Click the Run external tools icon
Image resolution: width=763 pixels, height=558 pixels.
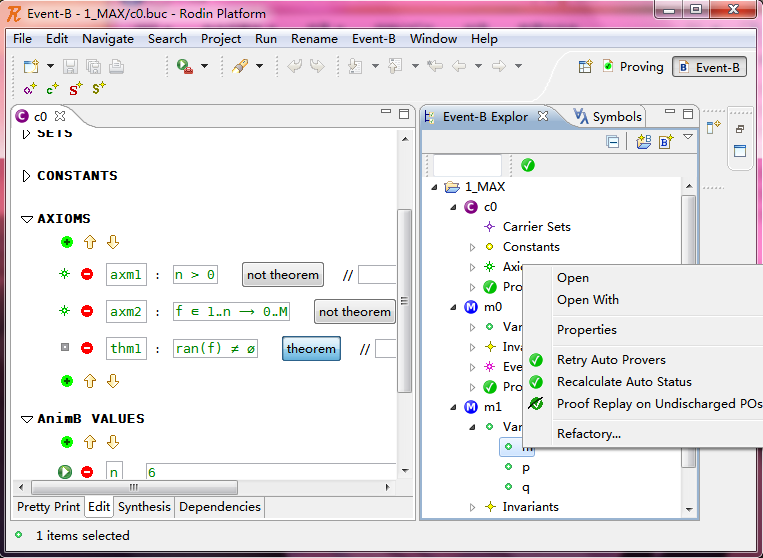[x=184, y=66]
